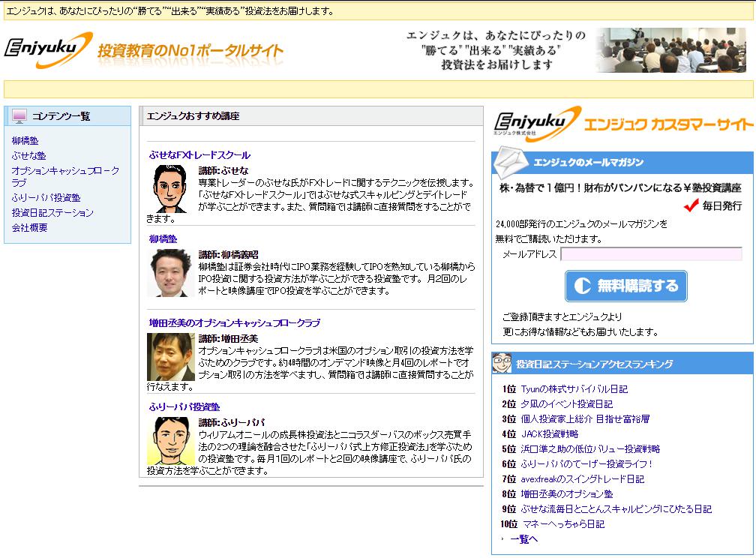Open avexfreakのスイングトレード日記 link
The image size is (756, 558).
click(583, 479)
